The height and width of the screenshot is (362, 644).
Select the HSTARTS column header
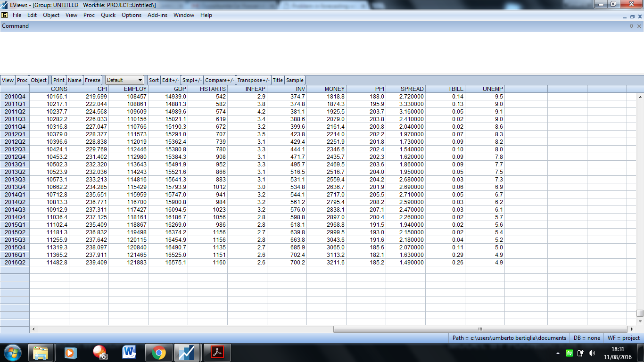click(x=207, y=89)
